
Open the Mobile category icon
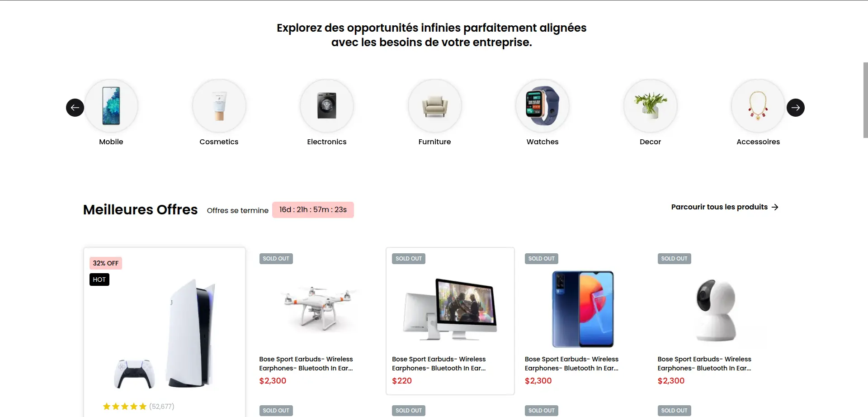click(x=111, y=106)
